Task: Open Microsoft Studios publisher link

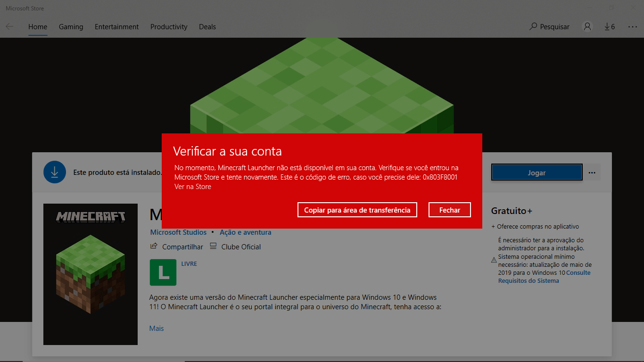Action: point(178,232)
